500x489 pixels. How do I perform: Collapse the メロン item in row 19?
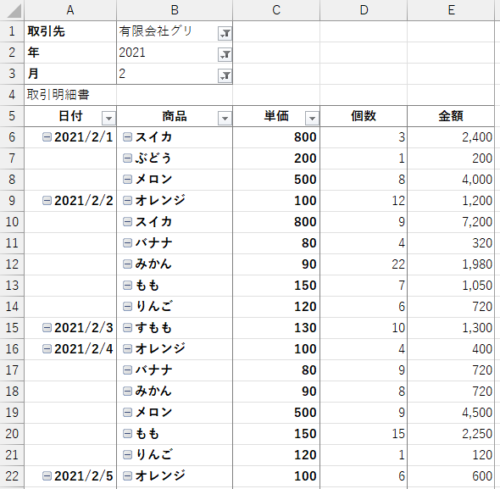(128, 412)
